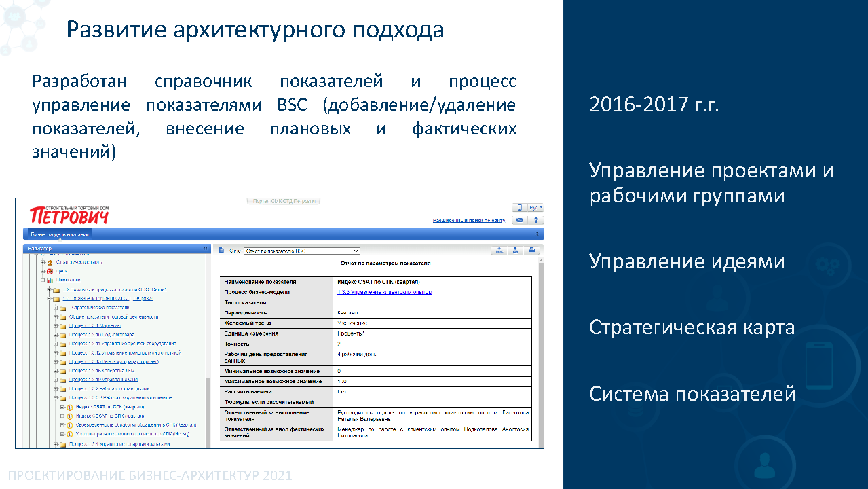Click the folder icon of Процесс 1.3.16
868x489 pixels.
(62, 371)
